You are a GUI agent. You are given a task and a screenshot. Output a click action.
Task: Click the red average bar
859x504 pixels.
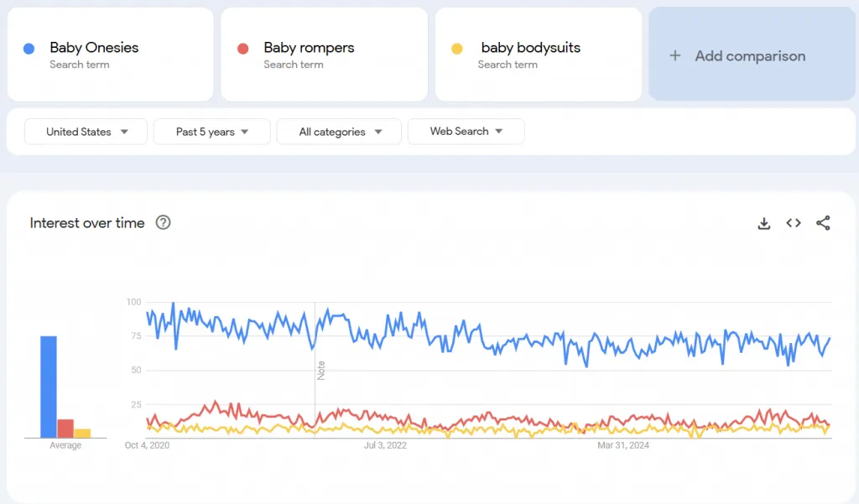pyautogui.click(x=65, y=429)
